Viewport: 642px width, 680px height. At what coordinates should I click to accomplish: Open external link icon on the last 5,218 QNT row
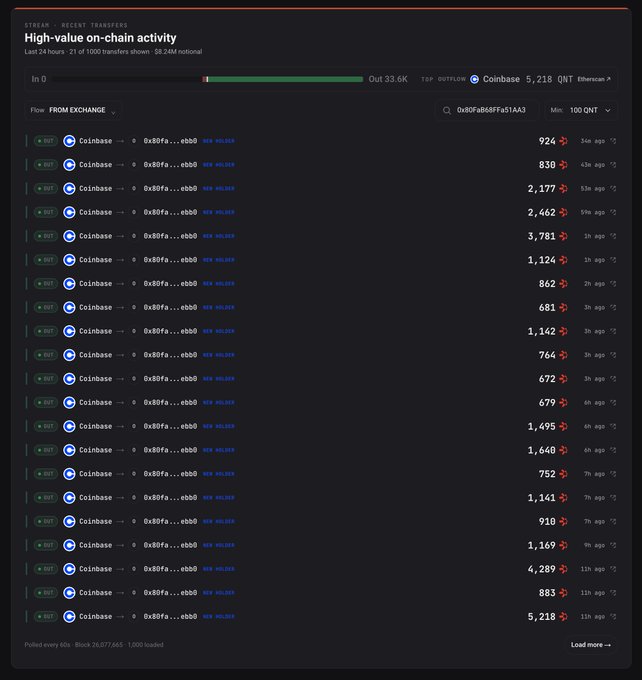[613, 617]
